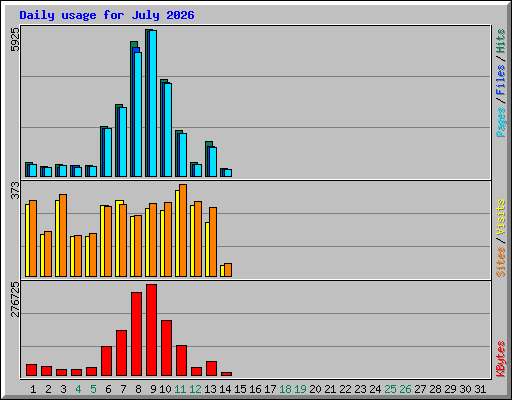Image resolution: width=512 pixels, height=400 pixels.
Task: Click green weekend day label 26
Action: (x=405, y=389)
